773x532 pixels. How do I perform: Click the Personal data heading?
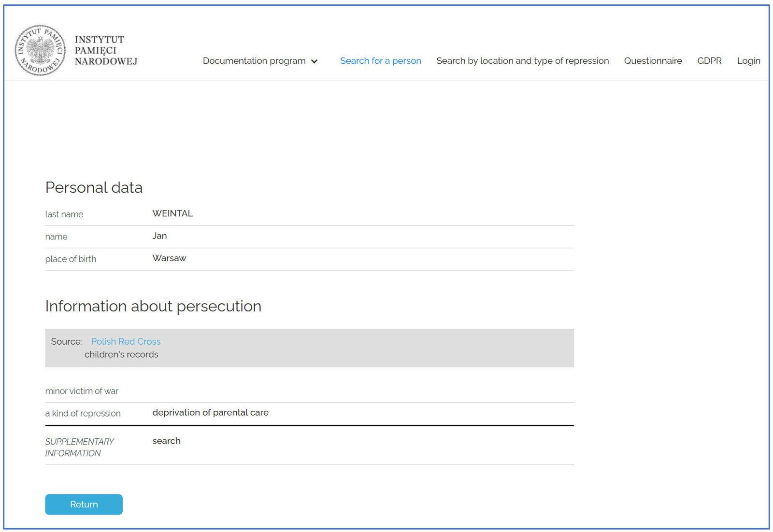(x=94, y=187)
